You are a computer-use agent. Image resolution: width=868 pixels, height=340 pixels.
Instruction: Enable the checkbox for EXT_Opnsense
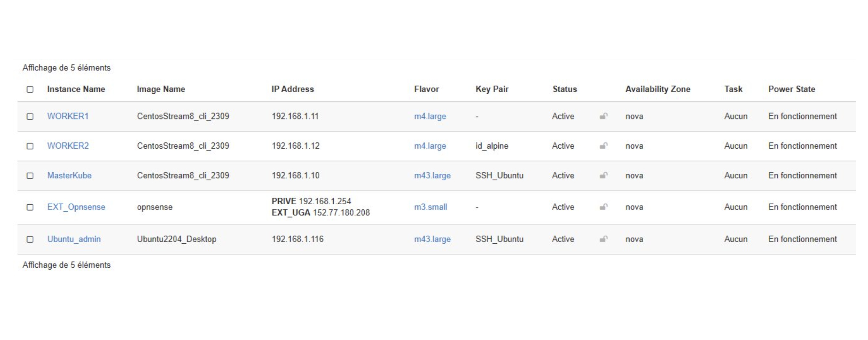[30, 207]
